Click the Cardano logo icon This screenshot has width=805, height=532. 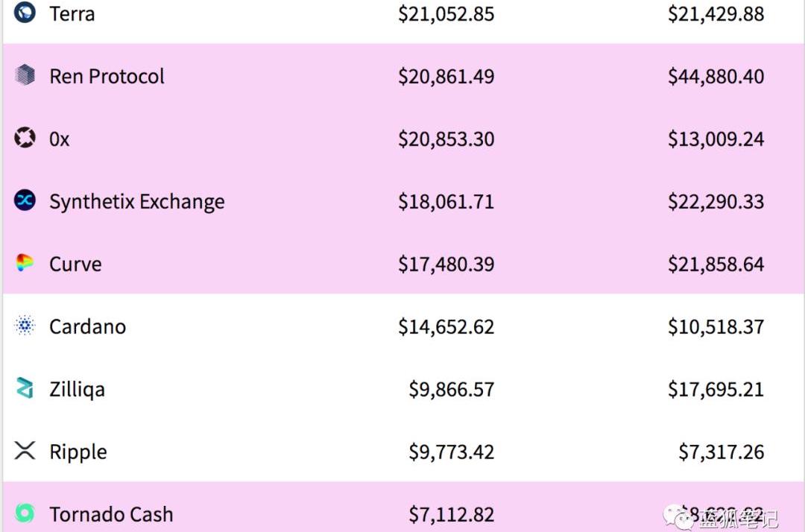25,326
